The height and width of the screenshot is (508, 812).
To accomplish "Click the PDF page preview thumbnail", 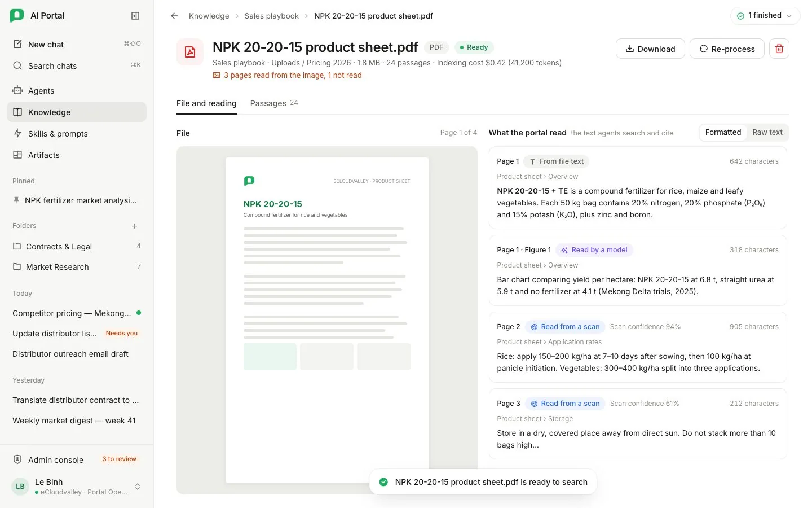I will 327,320.
